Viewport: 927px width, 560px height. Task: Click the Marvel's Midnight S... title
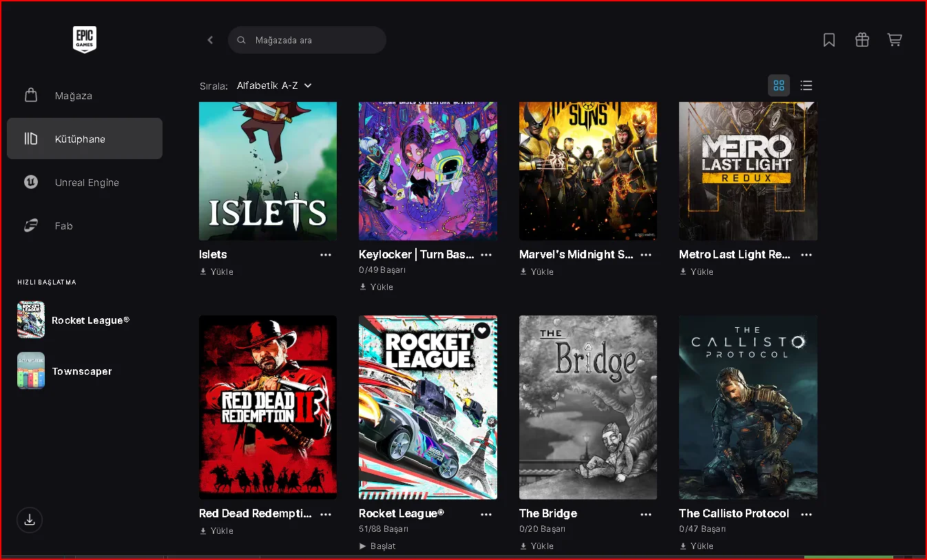pyautogui.click(x=576, y=255)
